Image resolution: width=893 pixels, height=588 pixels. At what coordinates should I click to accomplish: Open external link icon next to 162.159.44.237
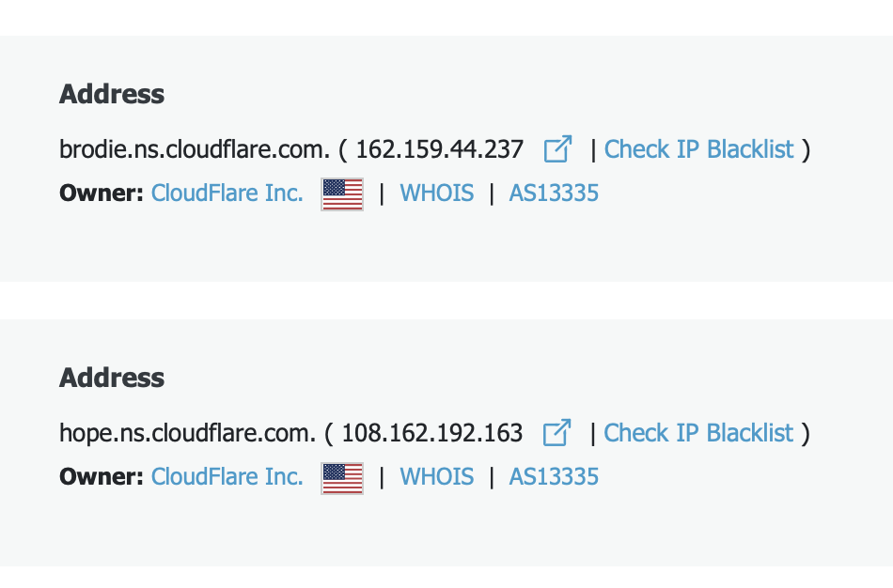coord(557,148)
